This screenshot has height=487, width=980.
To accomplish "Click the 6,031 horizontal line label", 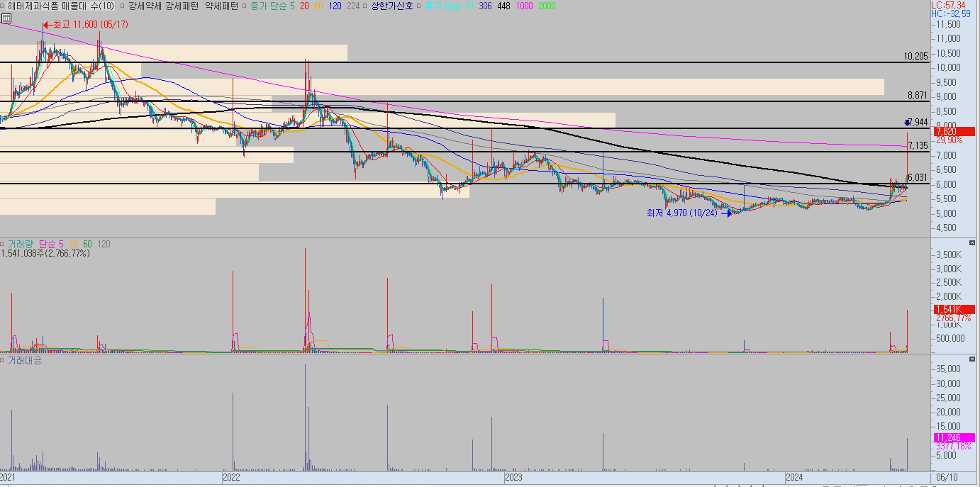I will coord(918,177).
